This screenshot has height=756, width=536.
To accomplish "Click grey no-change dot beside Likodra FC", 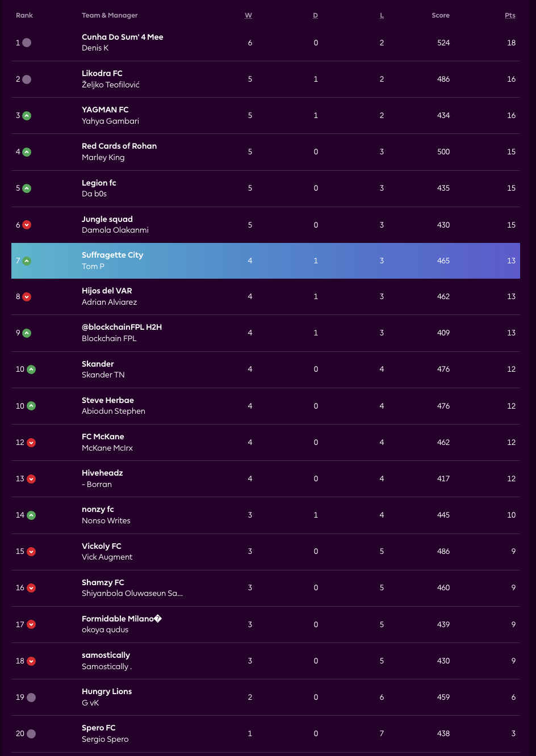I will tap(27, 79).
